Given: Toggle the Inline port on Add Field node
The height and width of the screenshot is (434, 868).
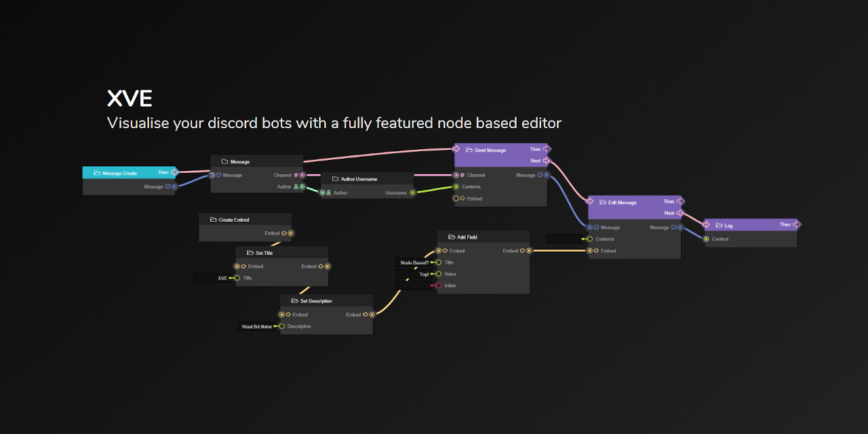Looking at the screenshot, I should click(439, 285).
